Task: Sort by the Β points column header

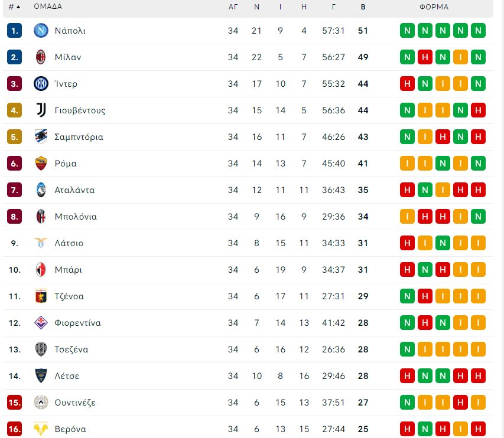Action: [x=363, y=7]
